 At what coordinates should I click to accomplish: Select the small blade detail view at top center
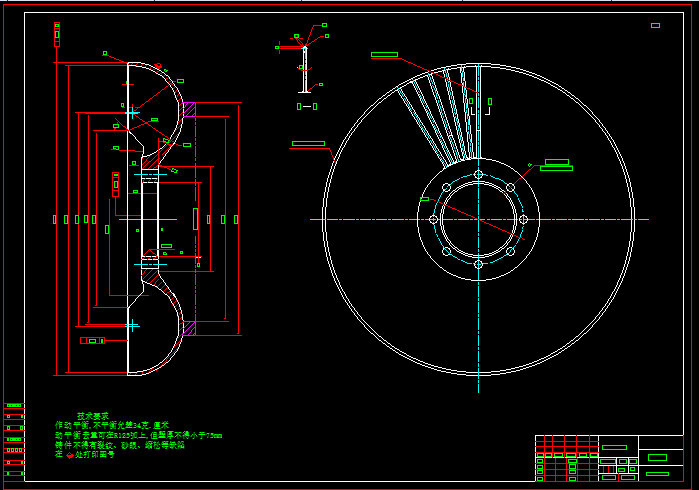coord(304,69)
